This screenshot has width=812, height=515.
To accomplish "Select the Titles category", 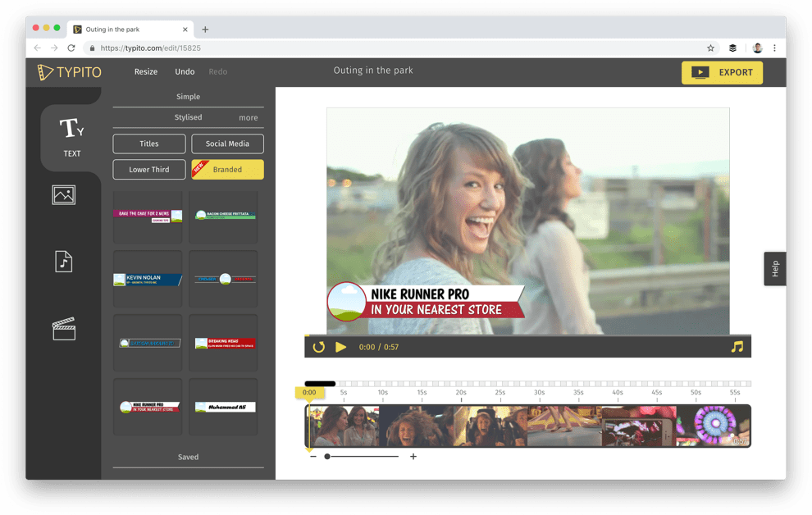I will pyautogui.click(x=149, y=144).
